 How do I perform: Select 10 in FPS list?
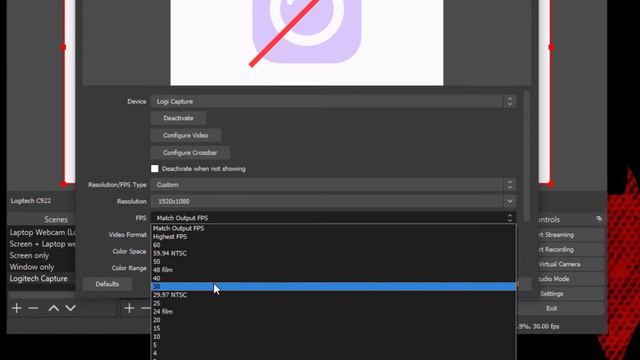click(333, 337)
